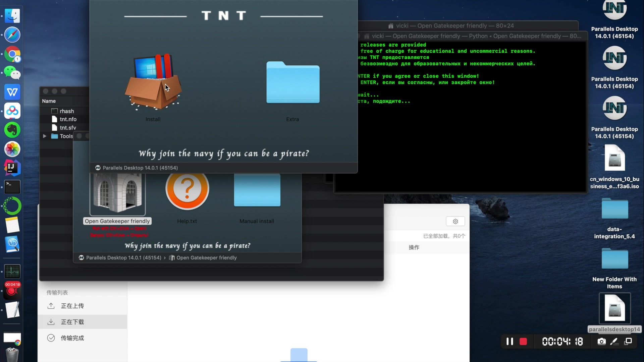Click the 操作 column header
The height and width of the screenshot is (362, 644).
414,247
